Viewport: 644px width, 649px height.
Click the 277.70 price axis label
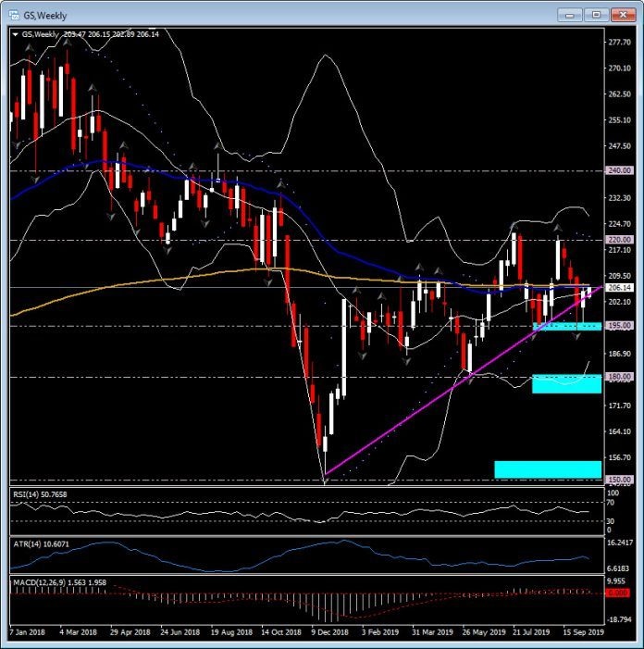(x=619, y=43)
